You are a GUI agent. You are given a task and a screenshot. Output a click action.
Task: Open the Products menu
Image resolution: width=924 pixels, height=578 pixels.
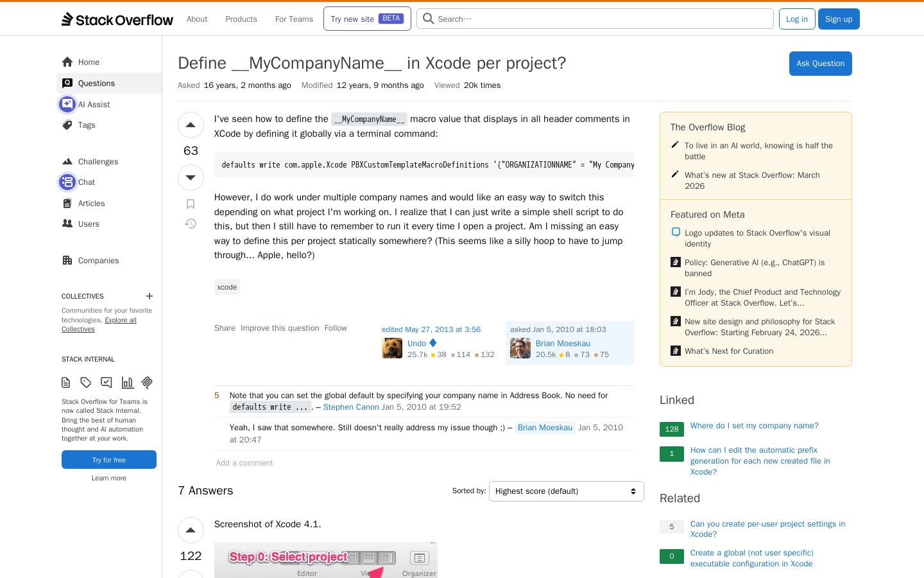click(241, 19)
